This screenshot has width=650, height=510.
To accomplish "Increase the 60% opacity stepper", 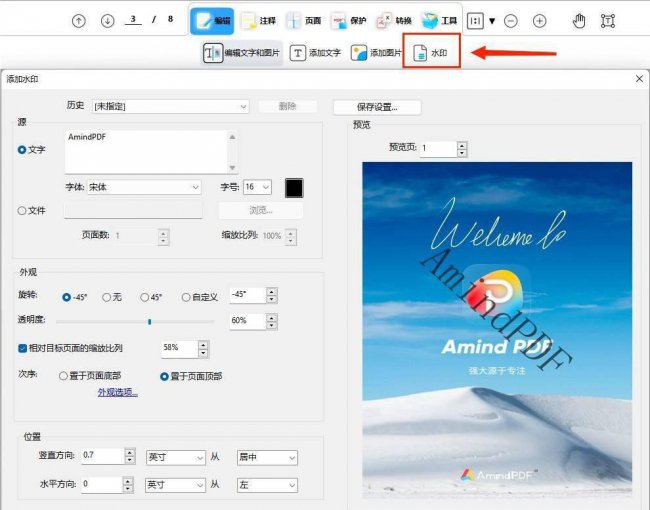I will [x=272, y=318].
